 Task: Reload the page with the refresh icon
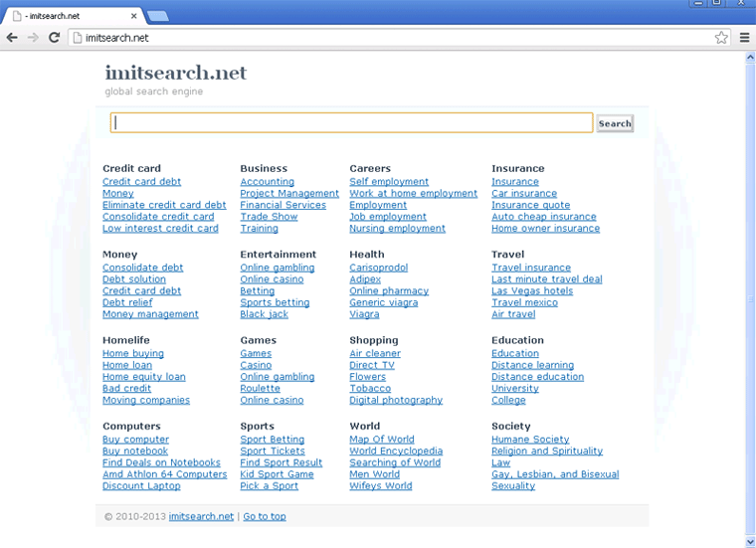[54, 38]
